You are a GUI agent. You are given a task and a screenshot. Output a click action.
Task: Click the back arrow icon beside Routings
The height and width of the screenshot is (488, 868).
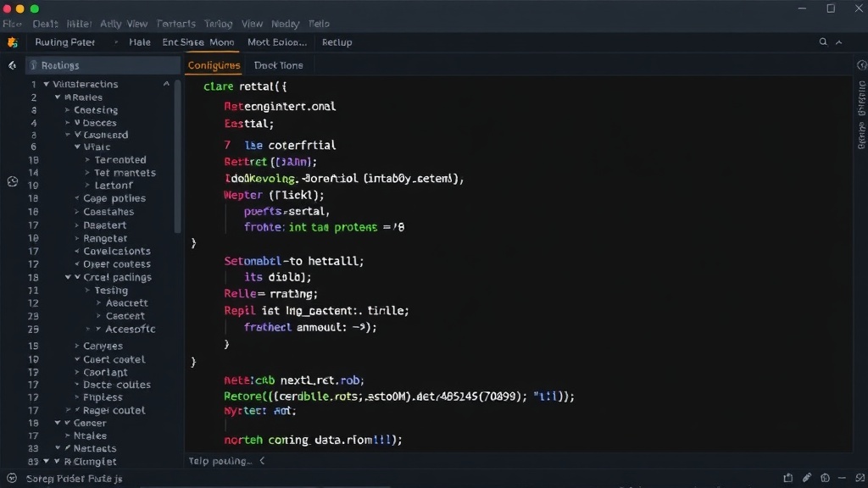point(12,65)
